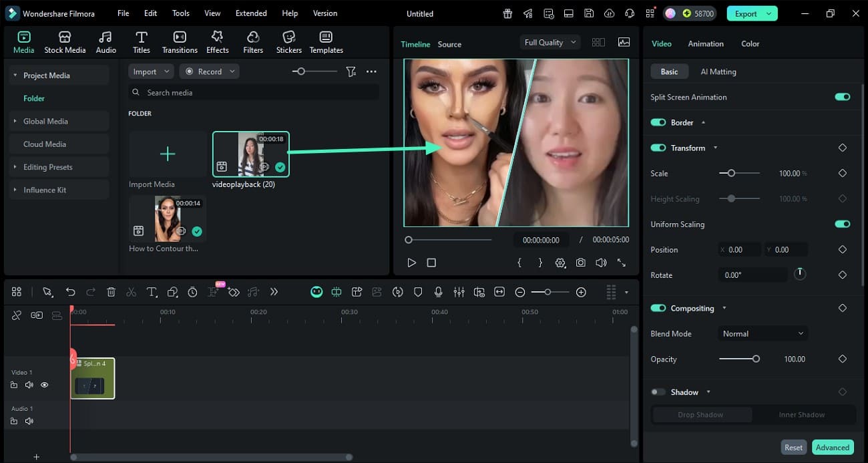Toggle the Split Screen Animation switch off
The image size is (868, 463).
[842, 96]
